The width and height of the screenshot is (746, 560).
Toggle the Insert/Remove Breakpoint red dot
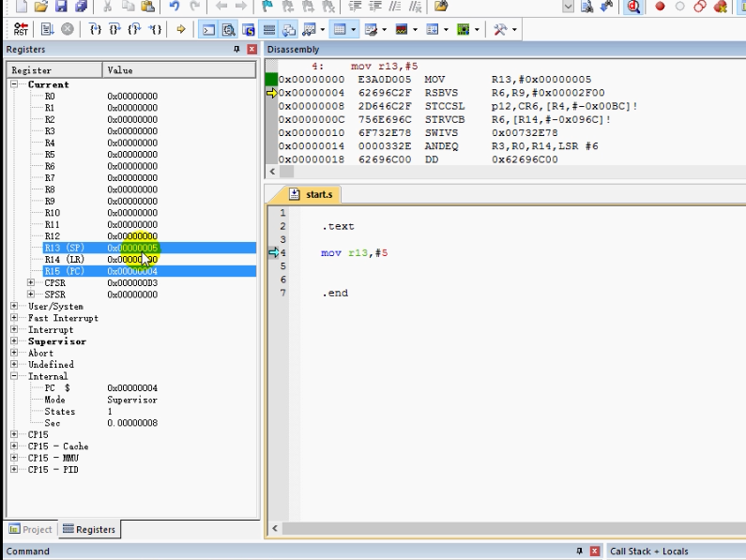(x=660, y=7)
